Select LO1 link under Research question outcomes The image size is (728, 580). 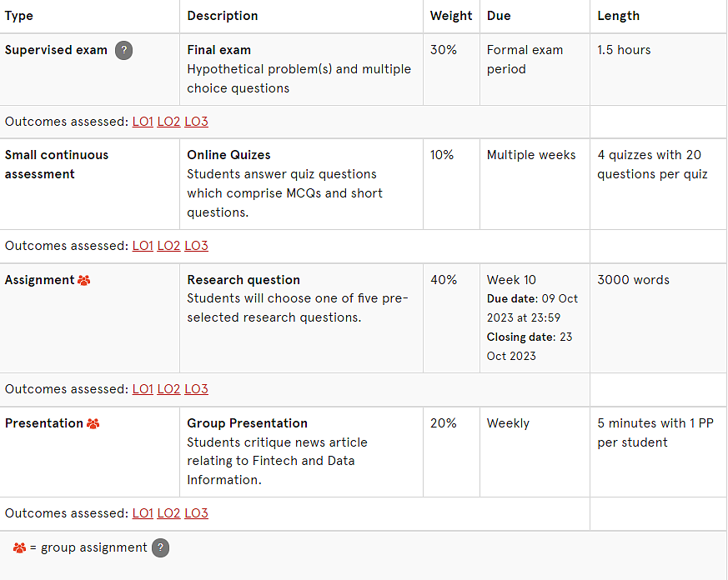143,389
